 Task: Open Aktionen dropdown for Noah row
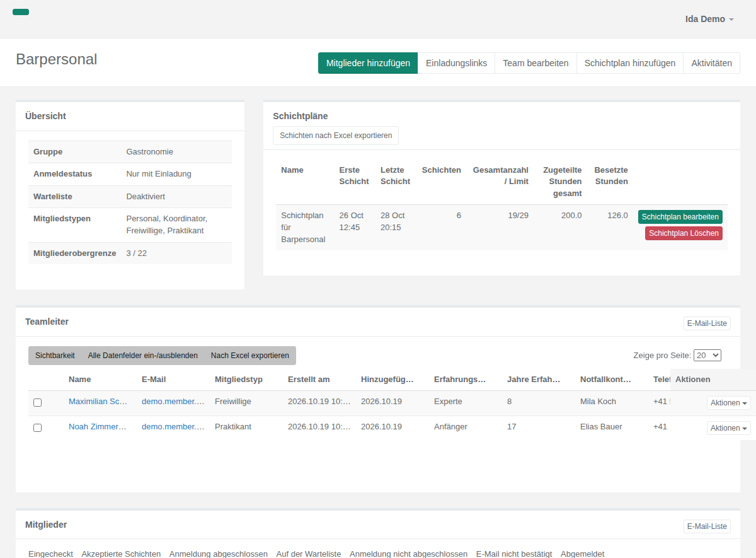(x=728, y=428)
